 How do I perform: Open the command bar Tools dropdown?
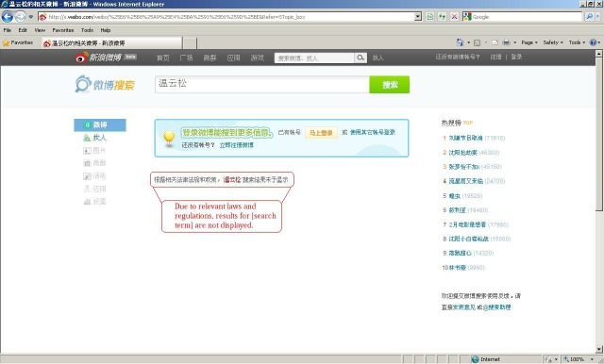pyautogui.click(x=577, y=42)
